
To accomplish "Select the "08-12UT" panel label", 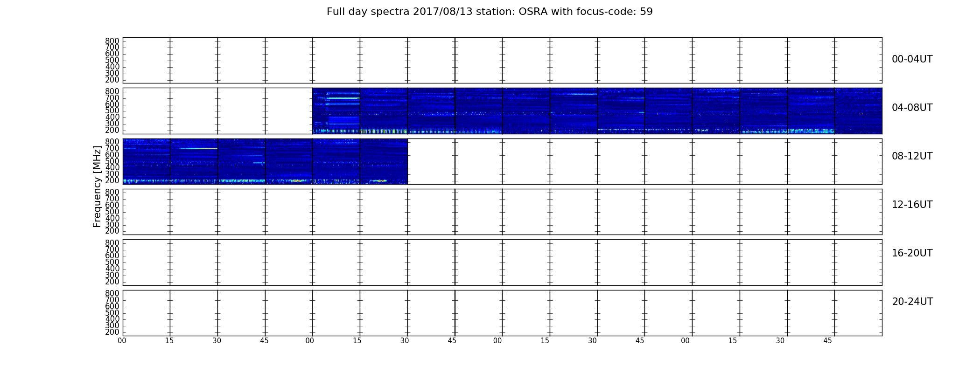I will (912, 156).
